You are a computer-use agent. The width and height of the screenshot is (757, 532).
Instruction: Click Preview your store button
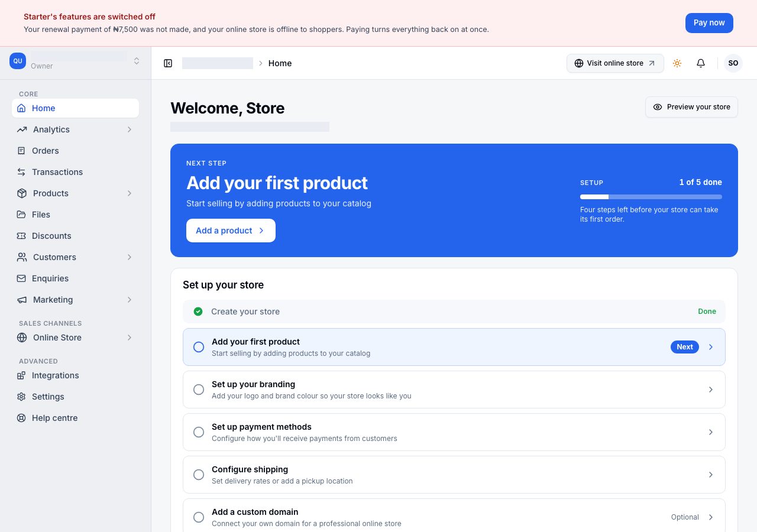point(691,107)
